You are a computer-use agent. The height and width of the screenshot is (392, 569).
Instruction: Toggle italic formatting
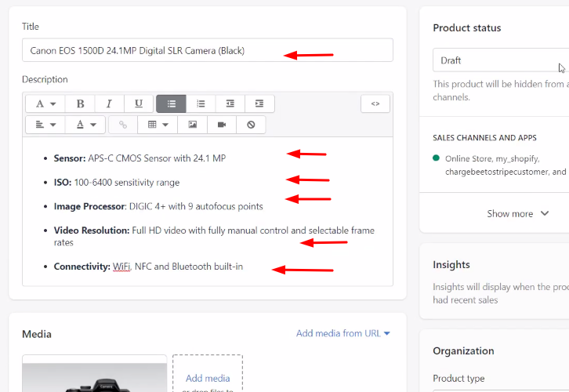109,103
